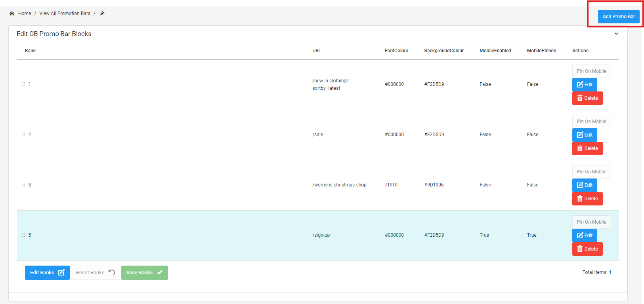644x304 pixels.
Task: Grab the drag handle for rank 3 row
Action: (x=24, y=185)
